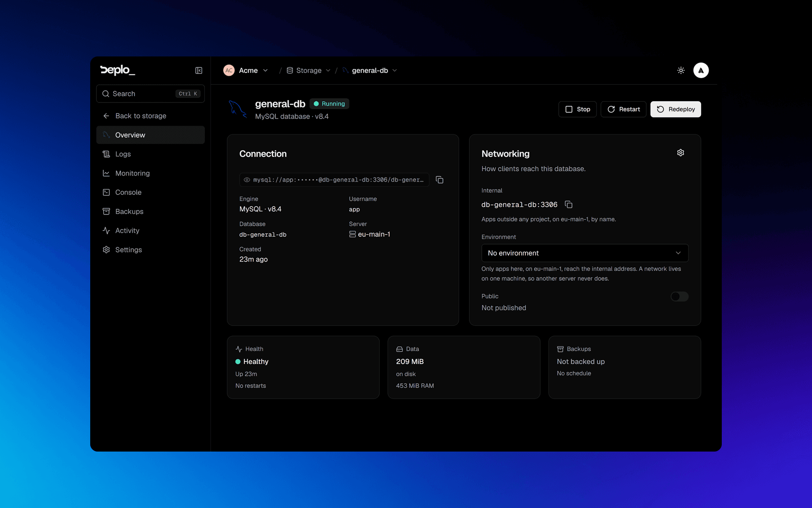Click 'Not published' status text
The image size is (812, 508).
coord(504,308)
